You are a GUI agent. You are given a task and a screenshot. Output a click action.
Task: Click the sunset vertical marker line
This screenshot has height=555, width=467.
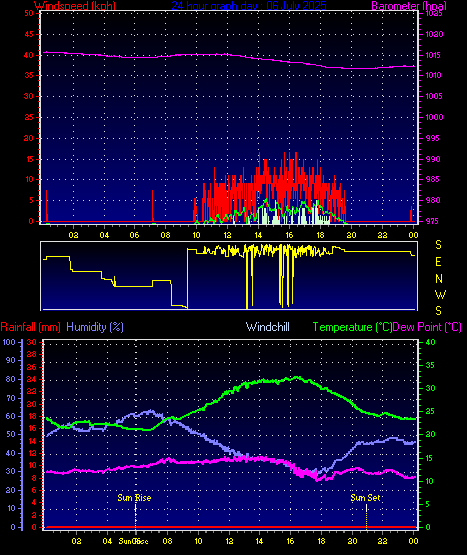(366, 516)
